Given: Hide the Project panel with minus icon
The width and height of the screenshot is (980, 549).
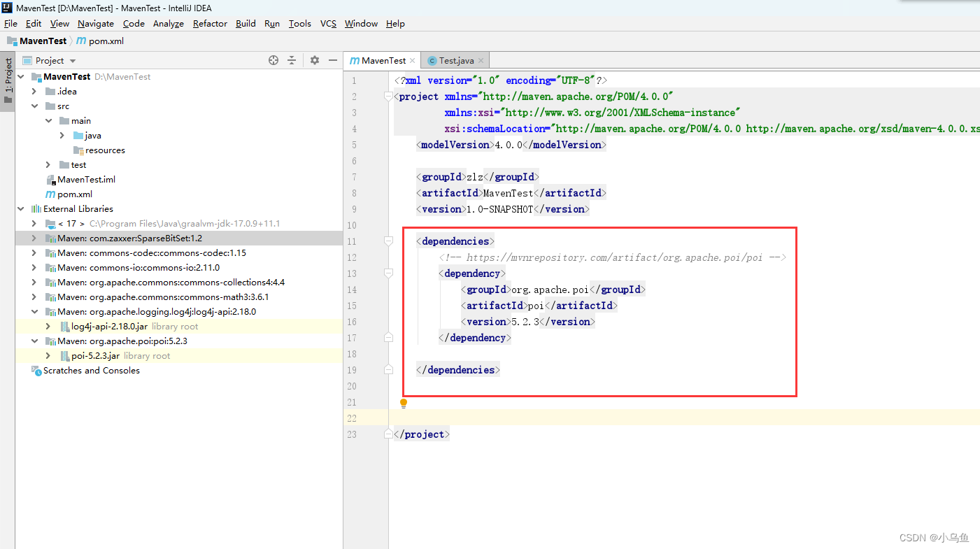Looking at the screenshot, I should 333,60.
